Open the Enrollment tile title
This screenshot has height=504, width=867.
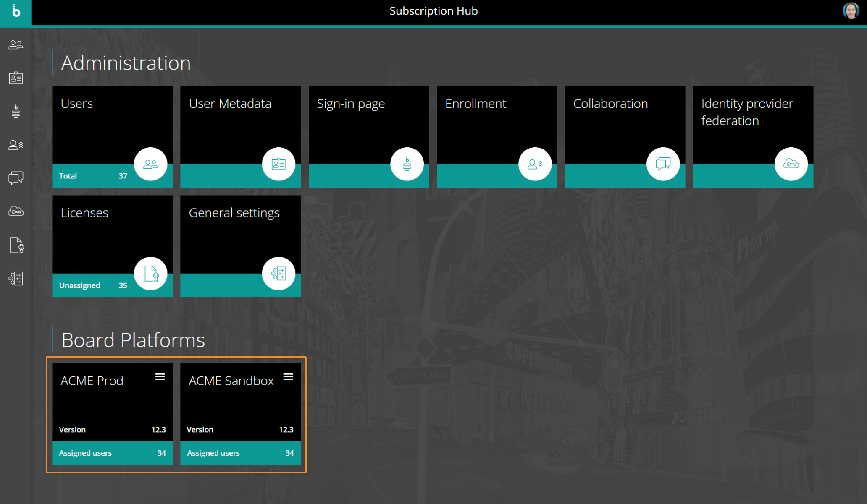pyautogui.click(x=476, y=104)
